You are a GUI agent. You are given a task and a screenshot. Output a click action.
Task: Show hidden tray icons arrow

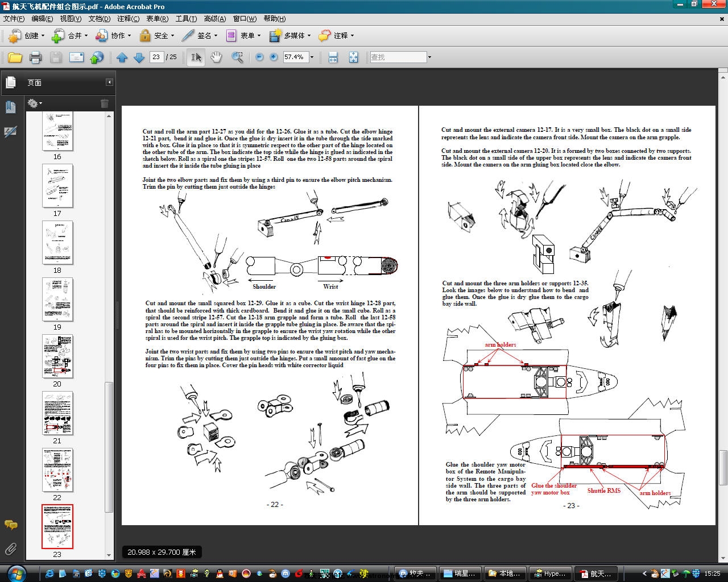644,573
